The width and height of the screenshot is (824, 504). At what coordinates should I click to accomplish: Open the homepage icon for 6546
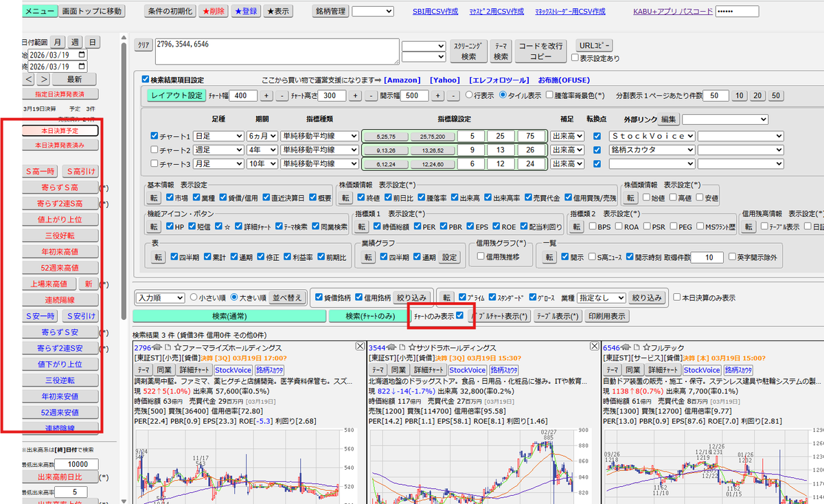(x=626, y=348)
